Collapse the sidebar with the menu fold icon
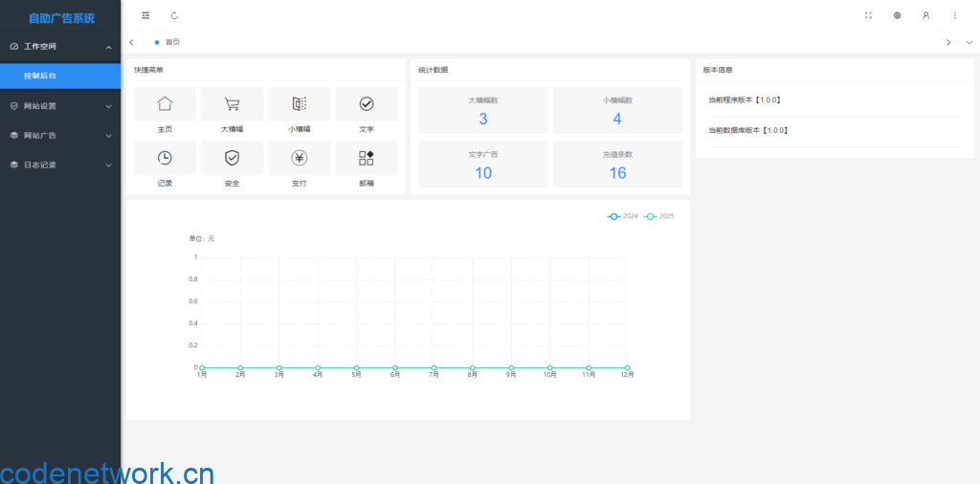Viewport: 980px width, 484px height. [x=145, y=15]
